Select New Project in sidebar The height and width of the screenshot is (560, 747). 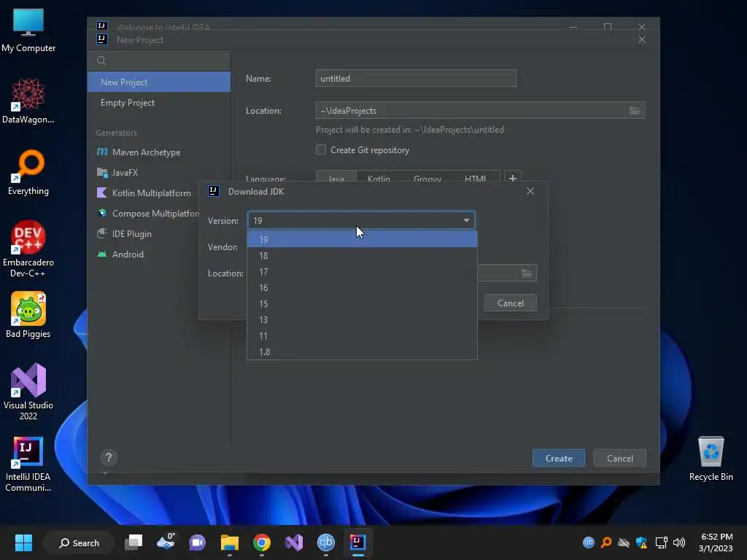159,82
